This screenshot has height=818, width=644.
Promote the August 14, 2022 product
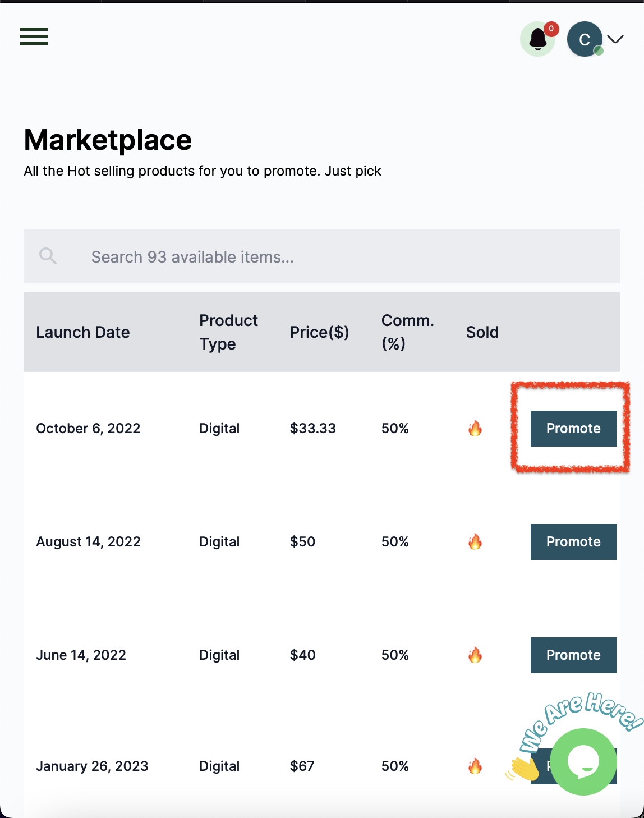(x=573, y=542)
